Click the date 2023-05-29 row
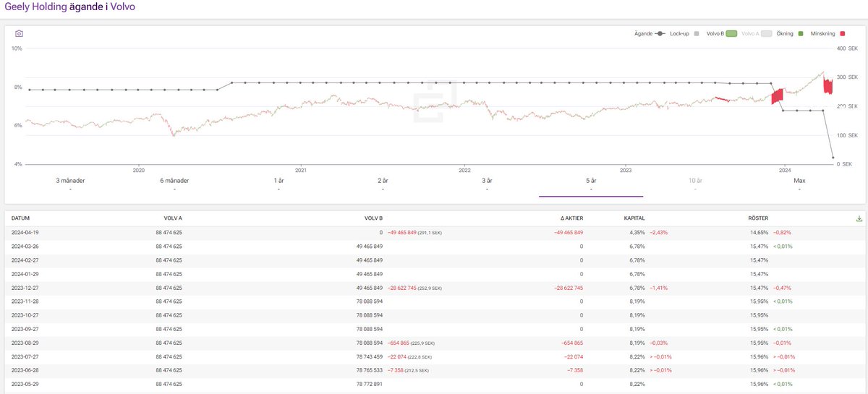The image size is (868, 394). click(25, 384)
